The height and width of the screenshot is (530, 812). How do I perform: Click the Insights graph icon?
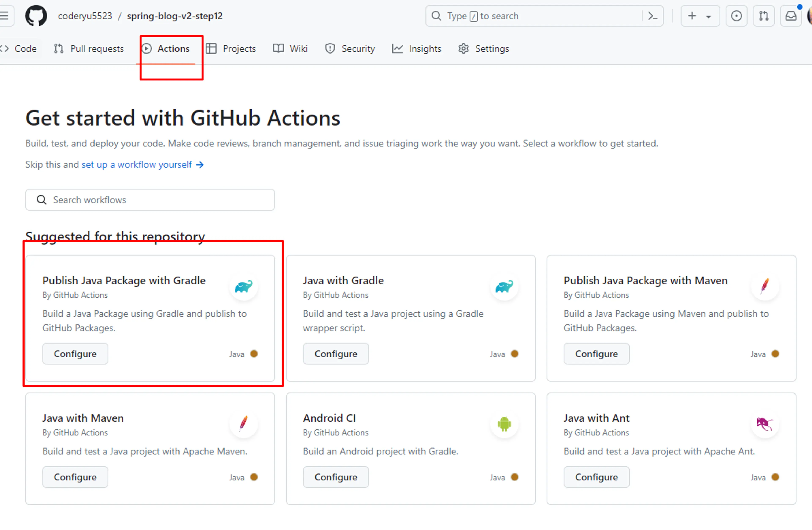point(396,48)
